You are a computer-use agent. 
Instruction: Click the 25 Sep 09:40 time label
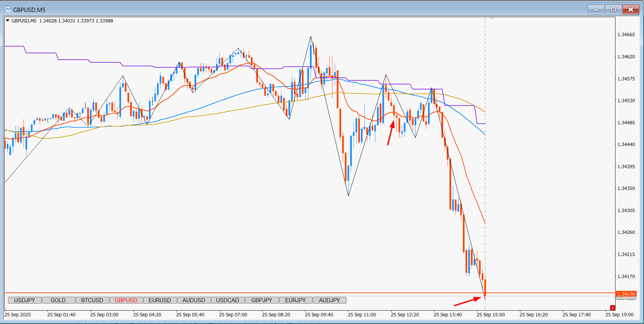319,315
